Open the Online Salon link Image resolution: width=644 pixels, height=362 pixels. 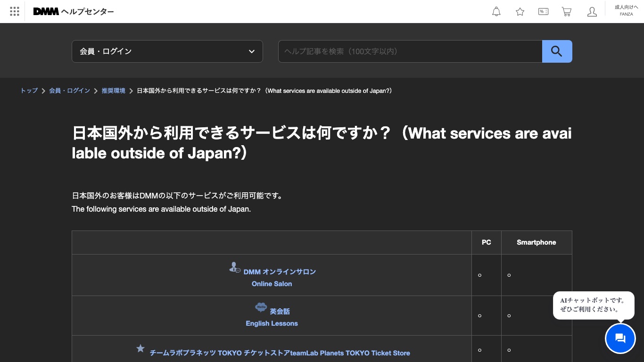click(272, 284)
